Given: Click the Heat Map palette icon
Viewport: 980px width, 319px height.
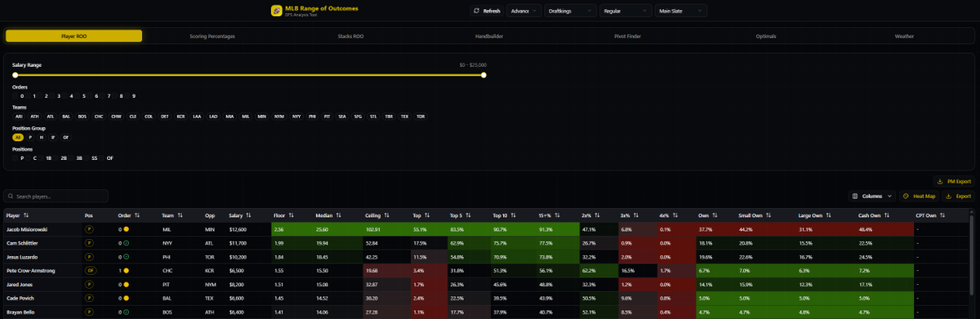Looking at the screenshot, I should tap(906, 196).
